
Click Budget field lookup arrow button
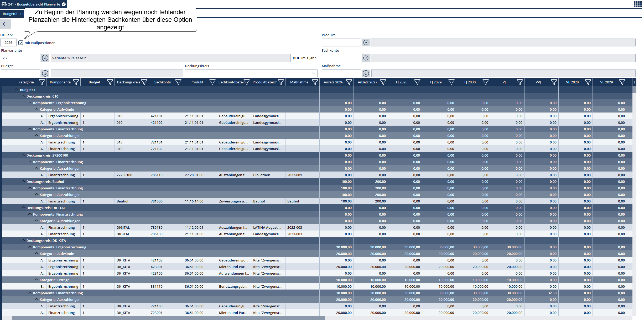[45, 73]
